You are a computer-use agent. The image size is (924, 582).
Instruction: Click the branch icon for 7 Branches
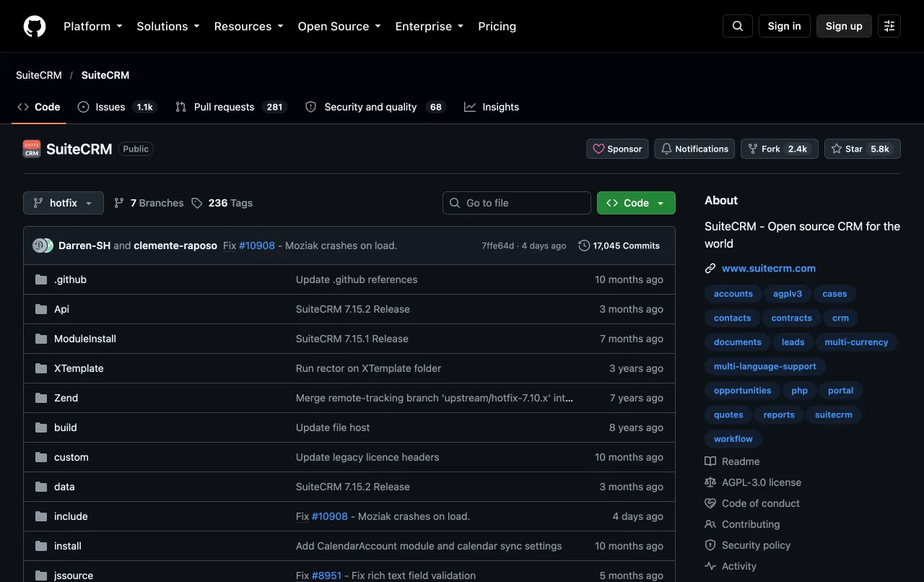pyautogui.click(x=119, y=203)
